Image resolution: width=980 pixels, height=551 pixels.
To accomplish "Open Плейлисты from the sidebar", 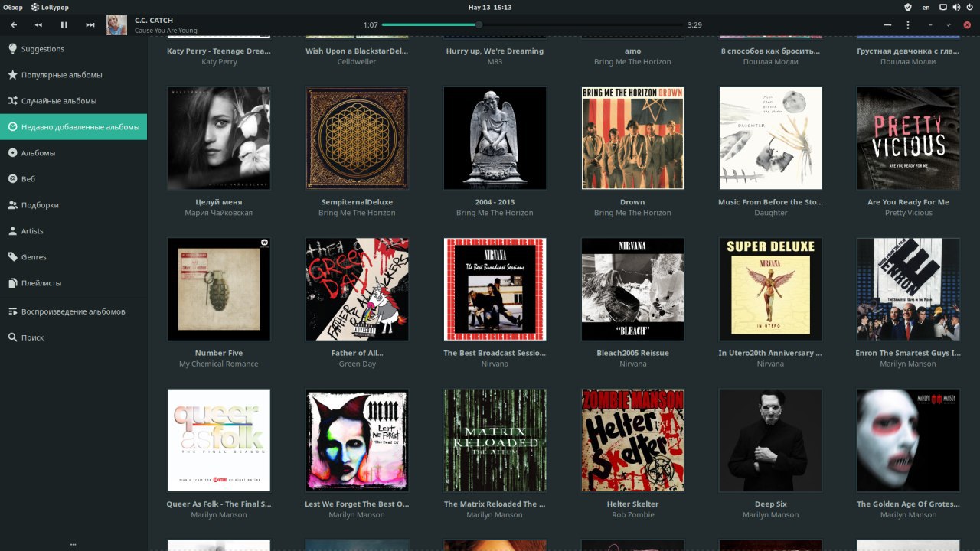I will click(x=41, y=283).
